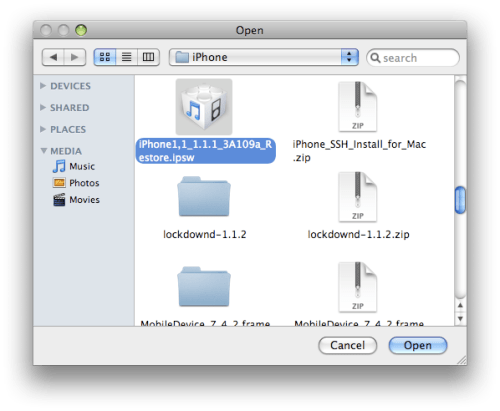Select the lockdownd-1.1.2.zip archive icon
This screenshot has width=500, height=411.
coord(358,197)
